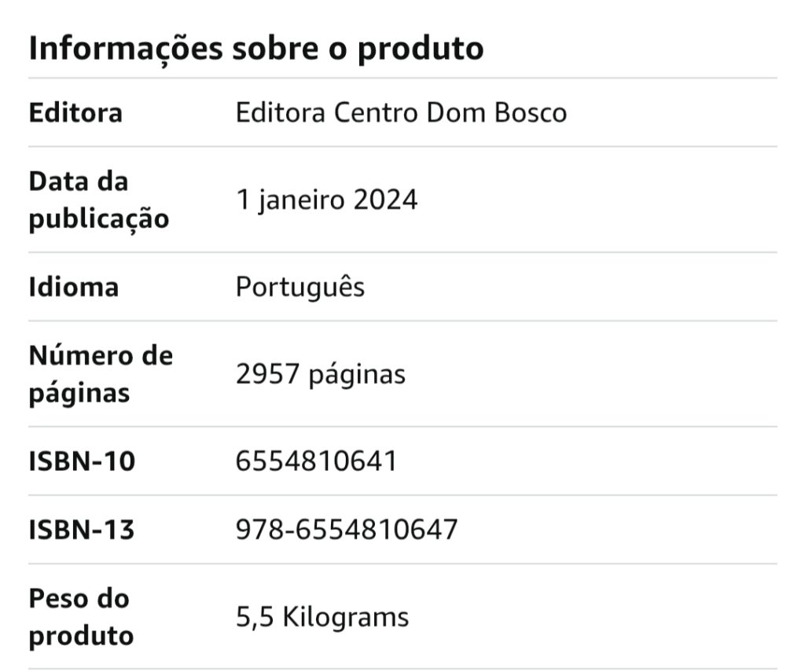805x672 pixels.
Task: Select the 2957 páginas value
Action: tap(321, 375)
